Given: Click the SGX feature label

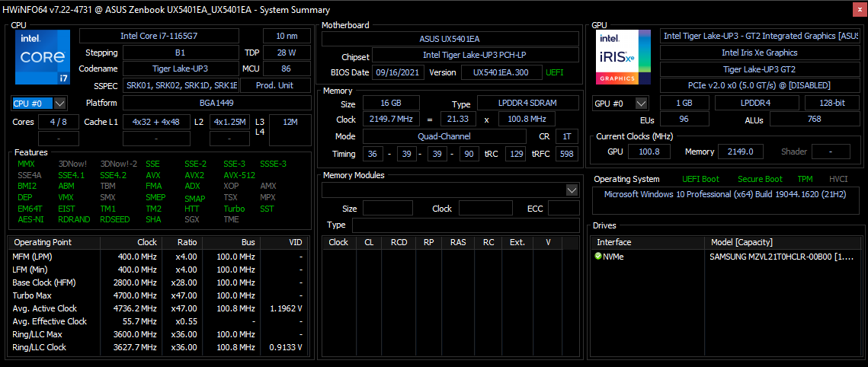Looking at the screenshot, I should 192,219.
